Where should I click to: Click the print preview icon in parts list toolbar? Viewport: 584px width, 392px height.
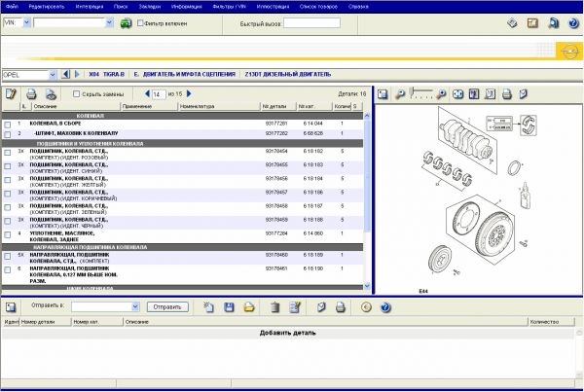[51, 94]
